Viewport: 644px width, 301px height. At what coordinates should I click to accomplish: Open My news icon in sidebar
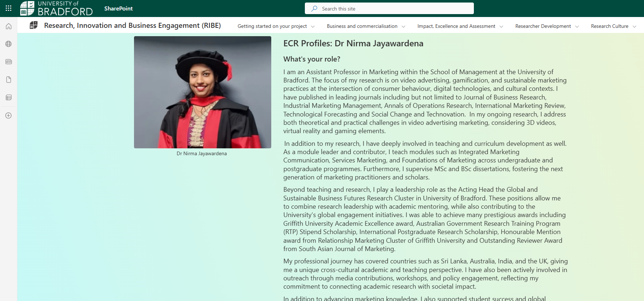tap(9, 62)
